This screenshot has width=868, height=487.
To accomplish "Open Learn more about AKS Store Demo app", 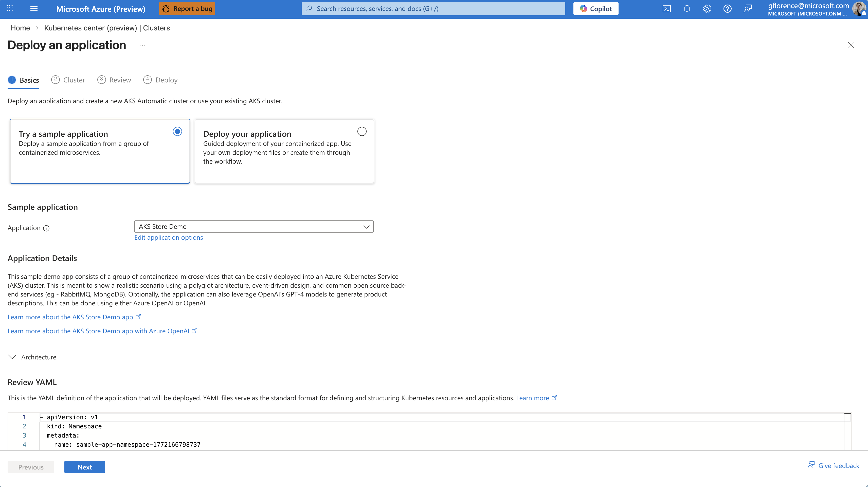I will click(x=74, y=317).
